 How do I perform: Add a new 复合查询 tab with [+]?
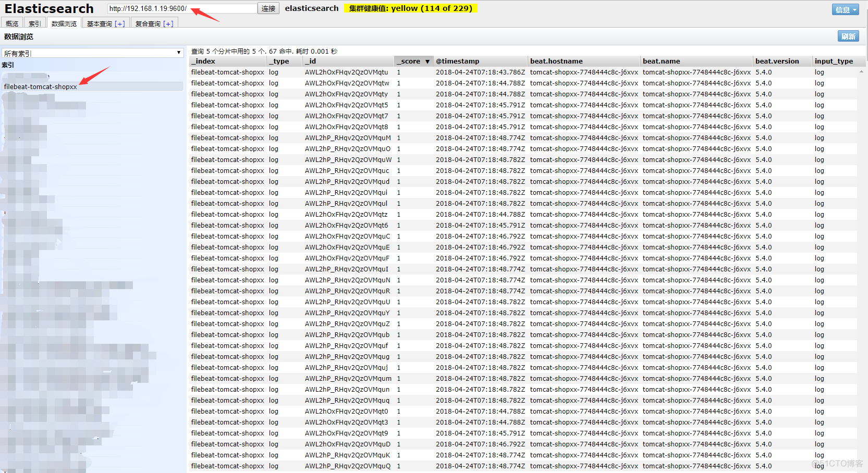168,23
